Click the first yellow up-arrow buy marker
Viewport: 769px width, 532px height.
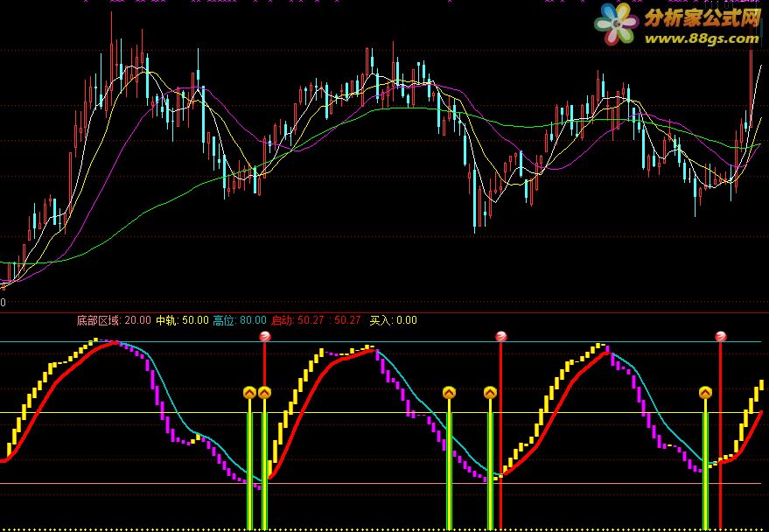pyautogui.click(x=249, y=393)
